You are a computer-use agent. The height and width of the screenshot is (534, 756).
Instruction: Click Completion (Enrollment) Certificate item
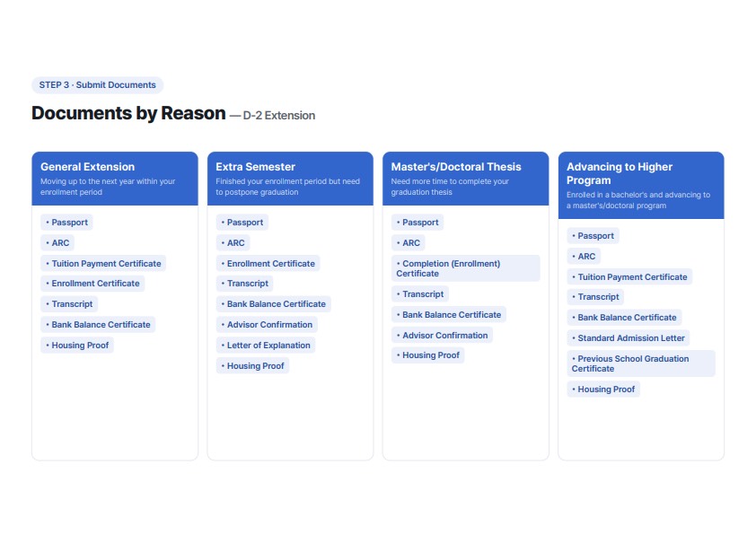tap(466, 268)
